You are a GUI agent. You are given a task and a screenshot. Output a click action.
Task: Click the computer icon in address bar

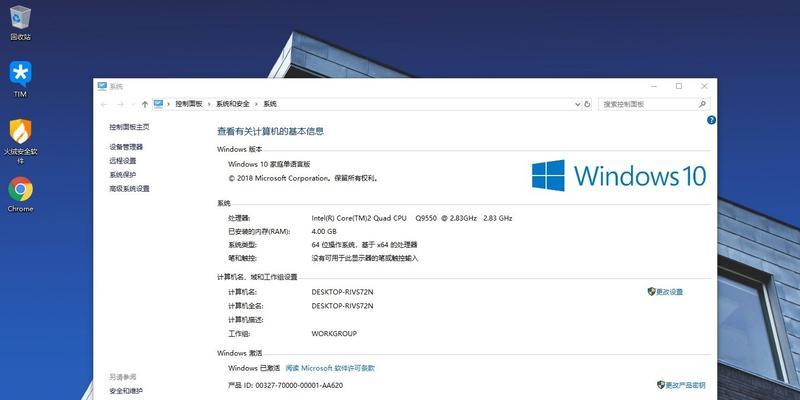coord(159,104)
